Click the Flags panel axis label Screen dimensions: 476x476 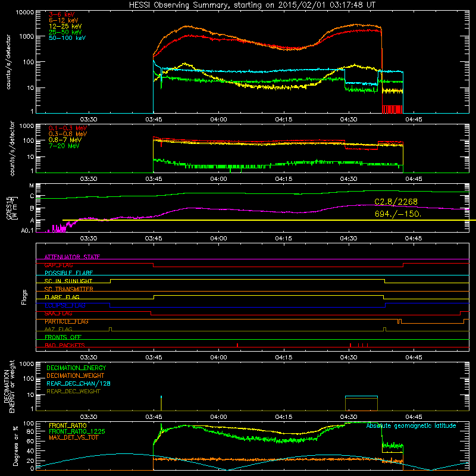[24, 297]
